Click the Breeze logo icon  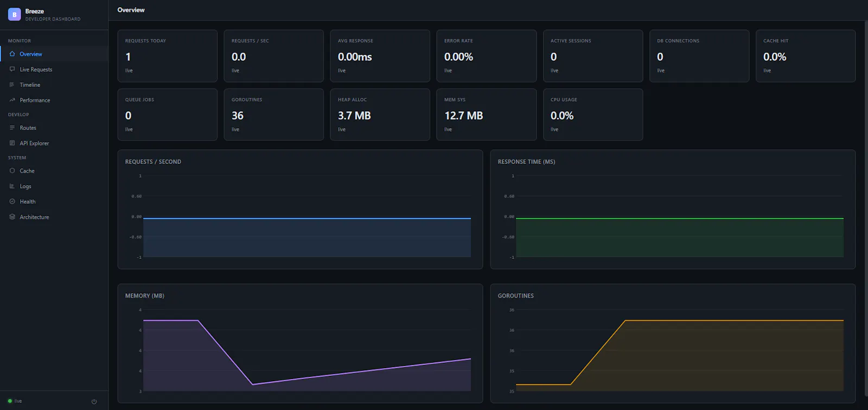click(14, 15)
